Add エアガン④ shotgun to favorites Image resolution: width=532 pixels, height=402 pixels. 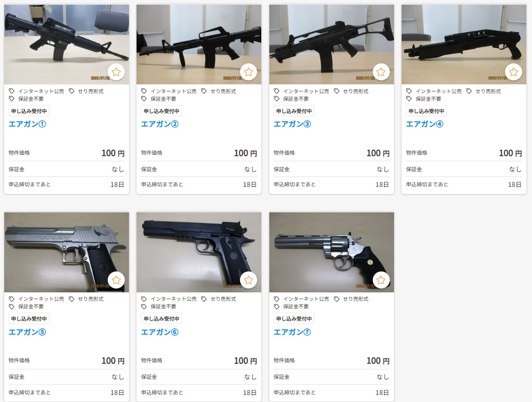tap(514, 72)
